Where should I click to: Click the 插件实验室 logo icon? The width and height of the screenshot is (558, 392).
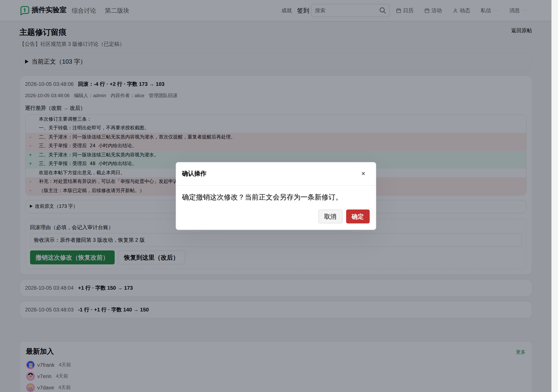click(x=24, y=10)
